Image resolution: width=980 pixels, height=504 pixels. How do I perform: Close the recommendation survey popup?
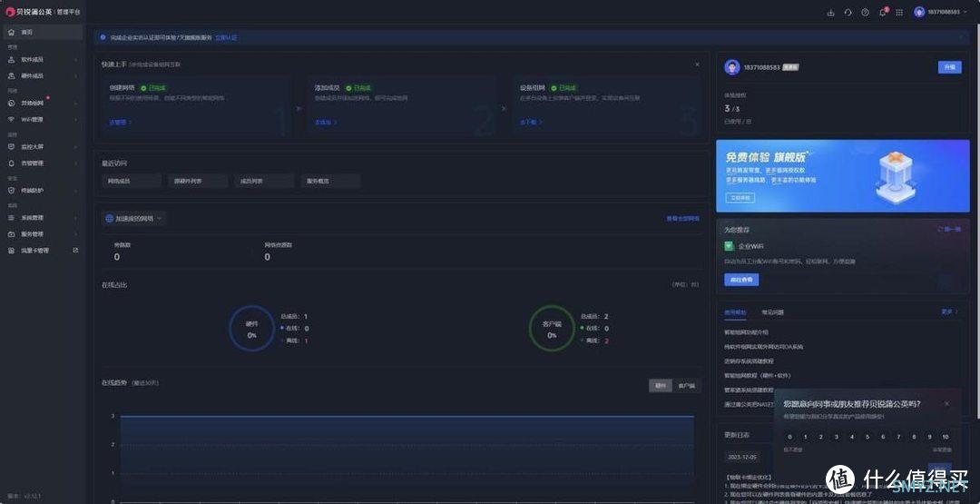pos(946,404)
